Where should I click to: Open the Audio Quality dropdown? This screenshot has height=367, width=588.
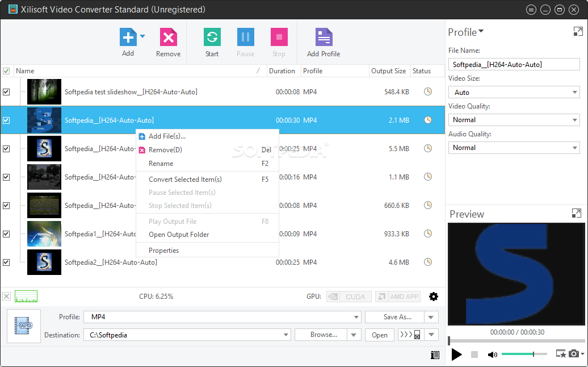click(573, 147)
